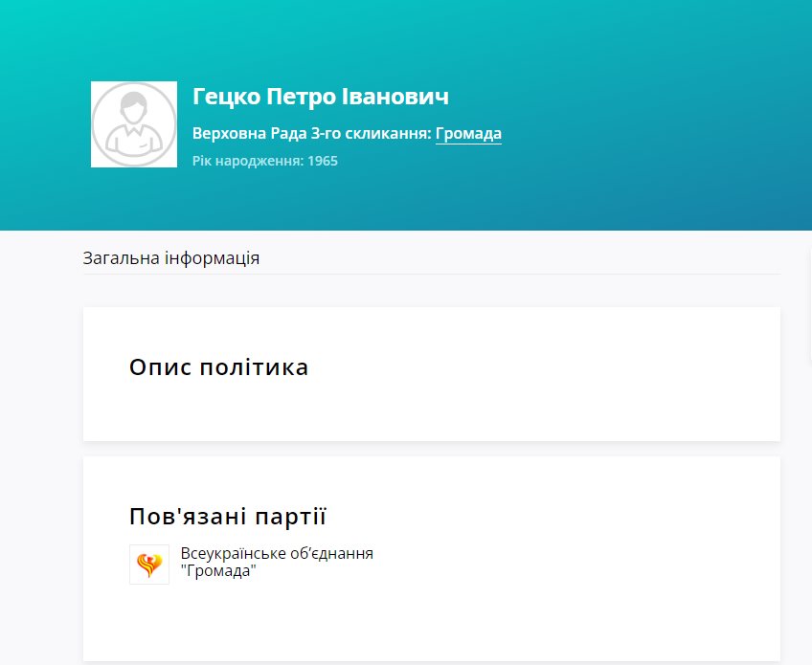
Task: Click the Опис політика section heading
Action: pos(218,367)
